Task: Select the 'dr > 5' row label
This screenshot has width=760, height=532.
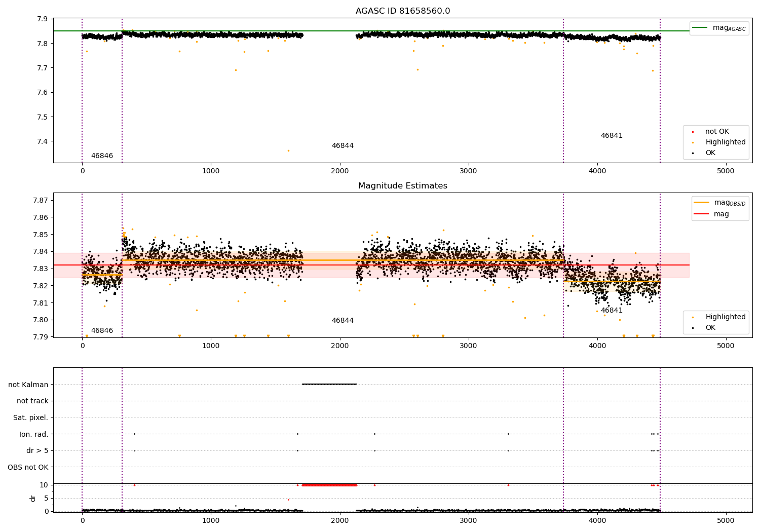Action: (37, 451)
